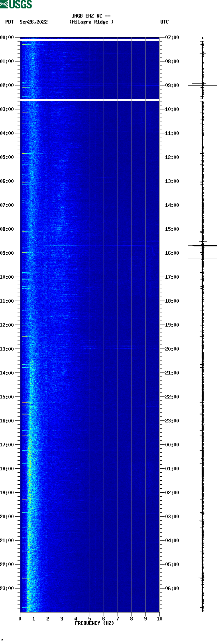Screen dimensions: 220x644
Task: Click the '(Milagra Ridge )' label
Action: 91,22
